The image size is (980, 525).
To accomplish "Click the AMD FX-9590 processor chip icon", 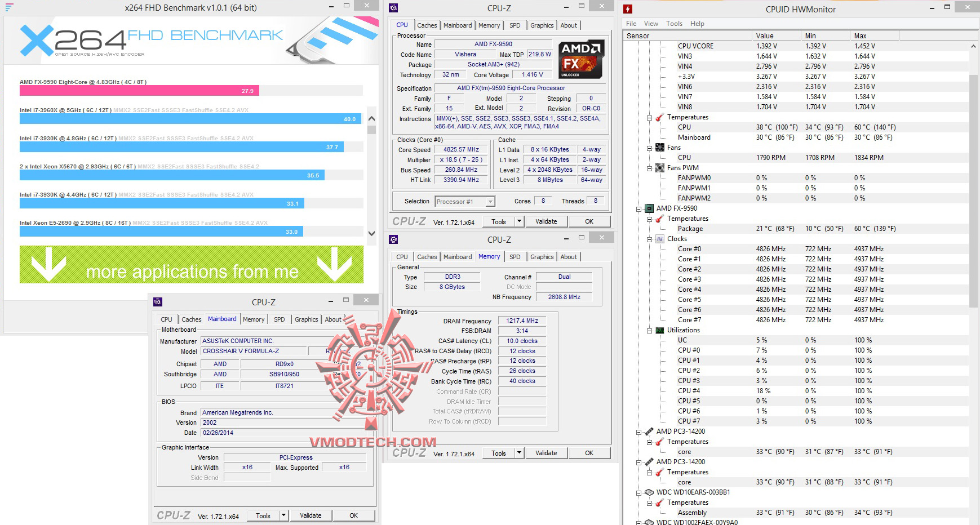I will (649, 208).
